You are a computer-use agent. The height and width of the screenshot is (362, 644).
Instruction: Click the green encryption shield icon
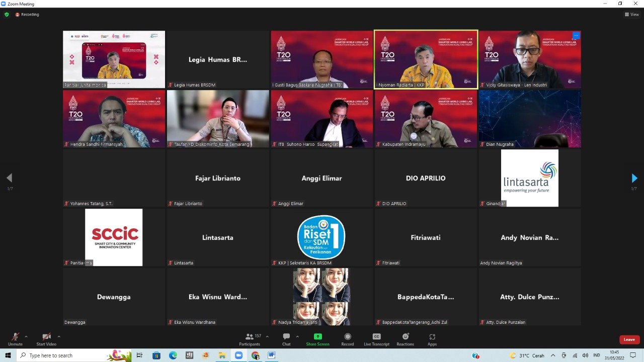pos(7,15)
